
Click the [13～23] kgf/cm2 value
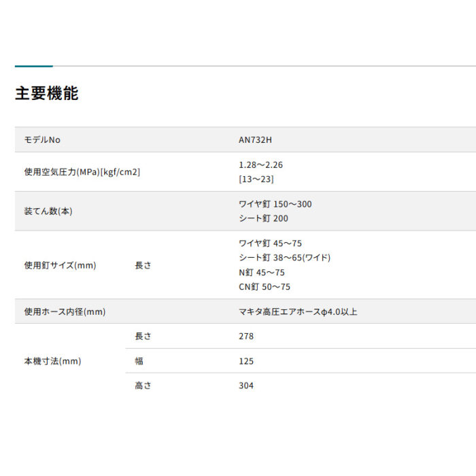pyautogui.click(x=256, y=180)
